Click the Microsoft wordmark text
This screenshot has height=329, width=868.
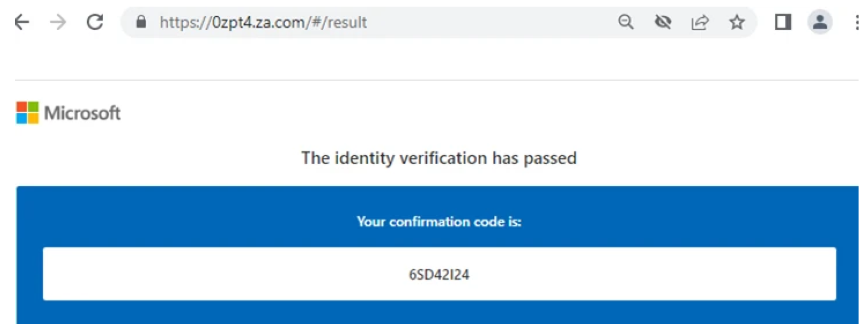click(82, 113)
